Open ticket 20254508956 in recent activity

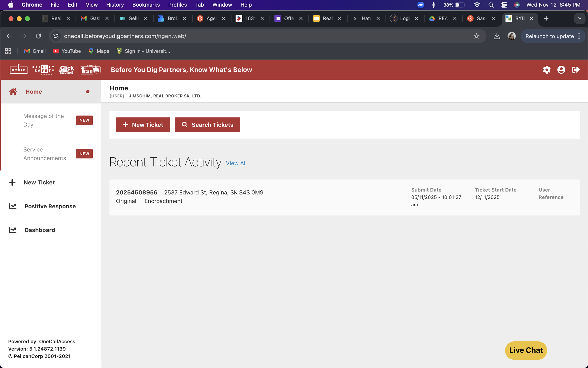pos(137,192)
